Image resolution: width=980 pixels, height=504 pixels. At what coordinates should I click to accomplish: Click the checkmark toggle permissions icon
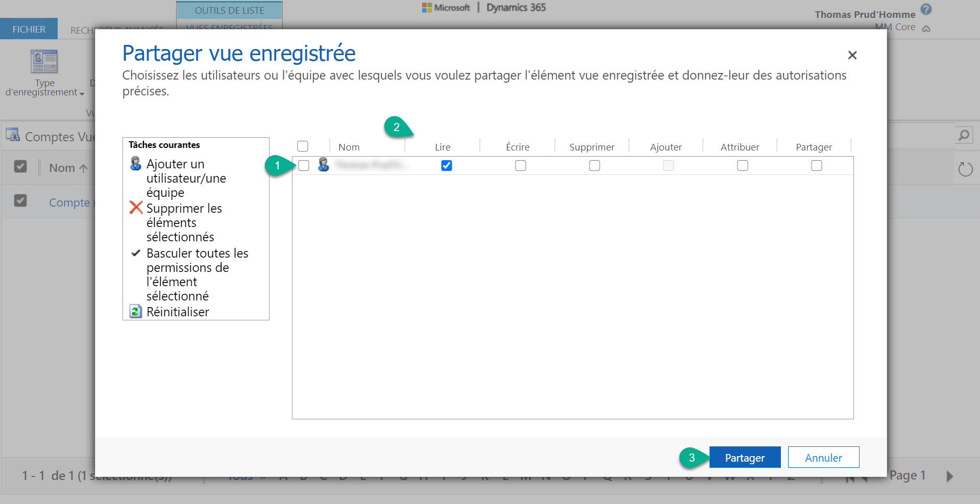[x=136, y=253]
